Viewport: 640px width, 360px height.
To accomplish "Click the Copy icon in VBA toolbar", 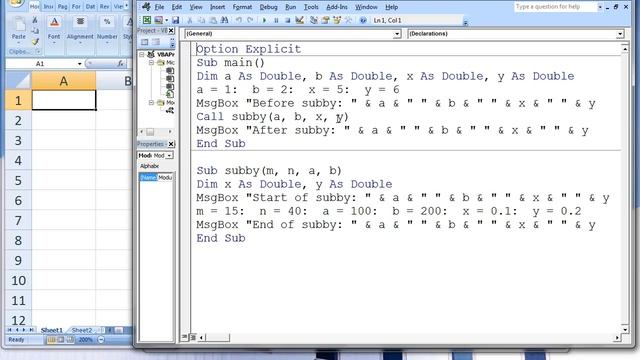I will tap(201, 20).
